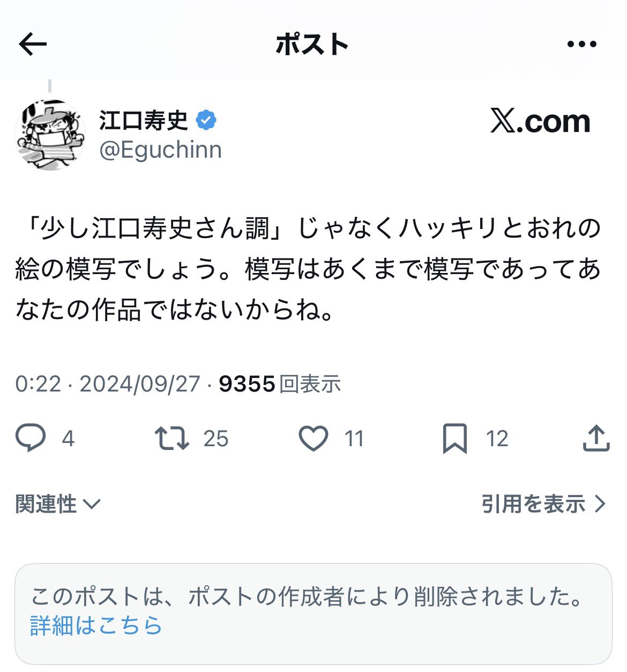This screenshot has width=627, height=672.
Task: Expand the 関連性 sort dropdown
Action: 58,504
